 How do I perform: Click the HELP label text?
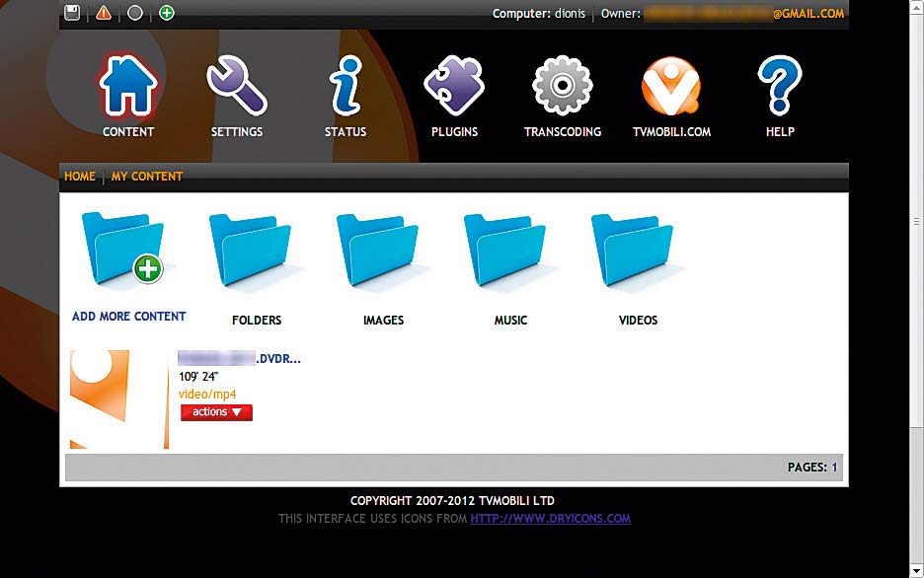pyautogui.click(x=780, y=132)
